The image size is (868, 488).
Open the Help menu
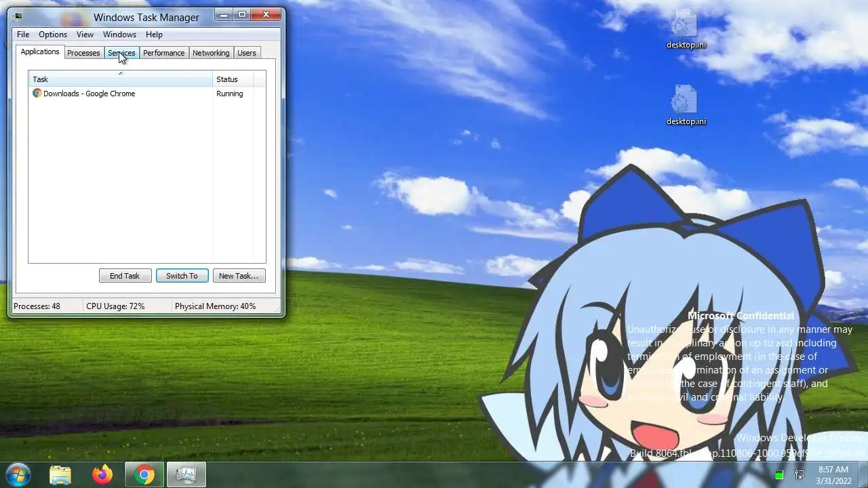click(154, 35)
